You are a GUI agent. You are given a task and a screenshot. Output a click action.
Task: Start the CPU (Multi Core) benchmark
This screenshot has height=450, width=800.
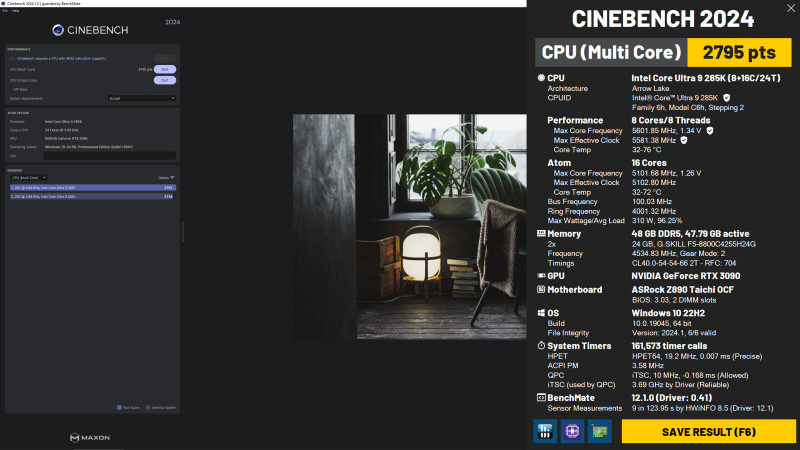pos(165,69)
